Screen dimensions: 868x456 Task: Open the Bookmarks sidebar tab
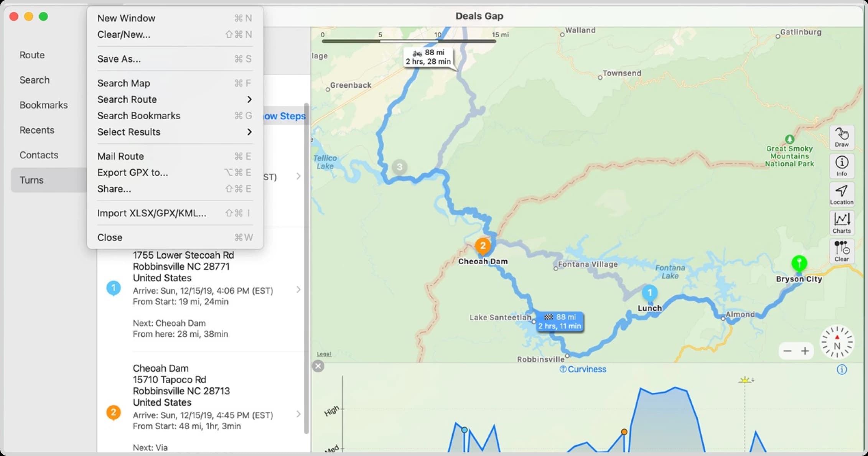click(x=43, y=105)
